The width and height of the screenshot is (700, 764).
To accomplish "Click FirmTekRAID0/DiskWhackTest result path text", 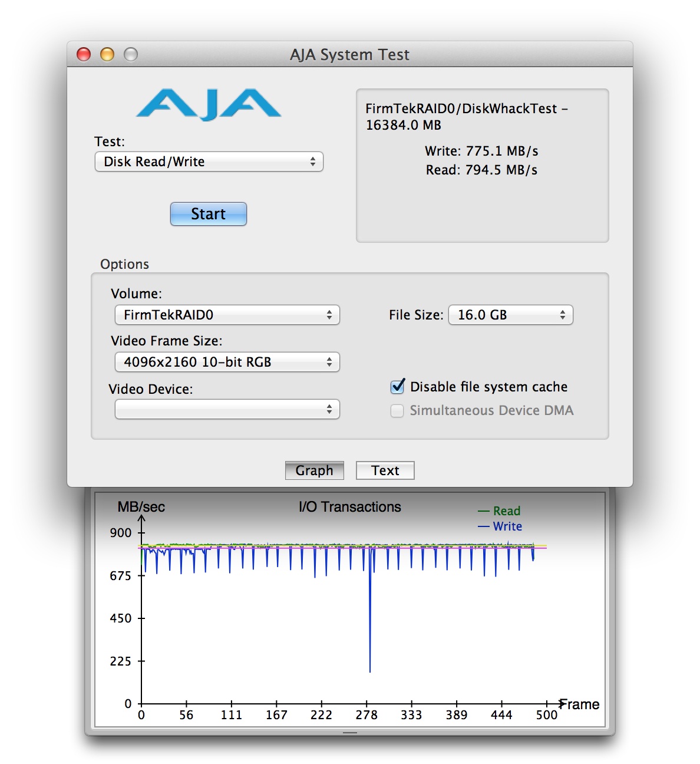I will (467, 116).
